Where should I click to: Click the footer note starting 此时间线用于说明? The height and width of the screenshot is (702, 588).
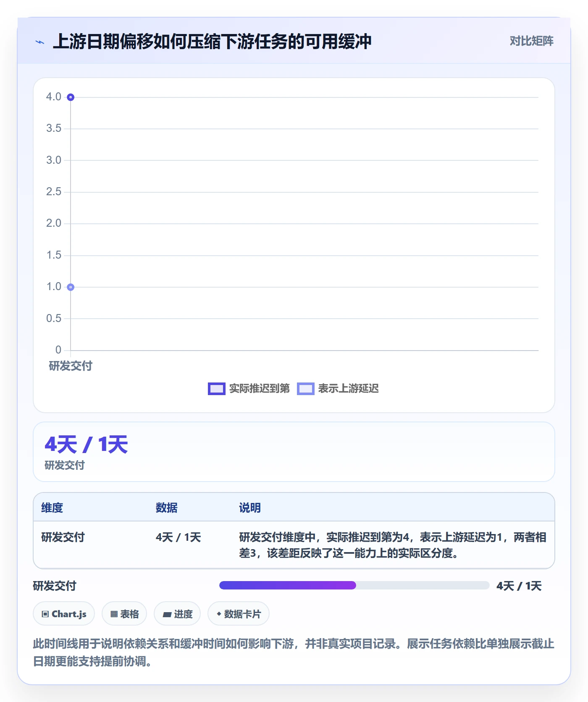294,652
